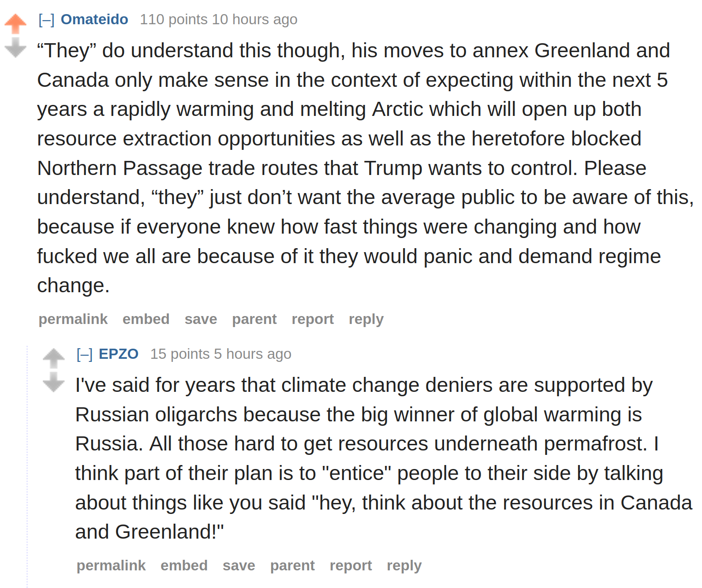Upvote EPZO's reply
Image resolution: width=702 pixels, height=588 pixels.
point(54,358)
